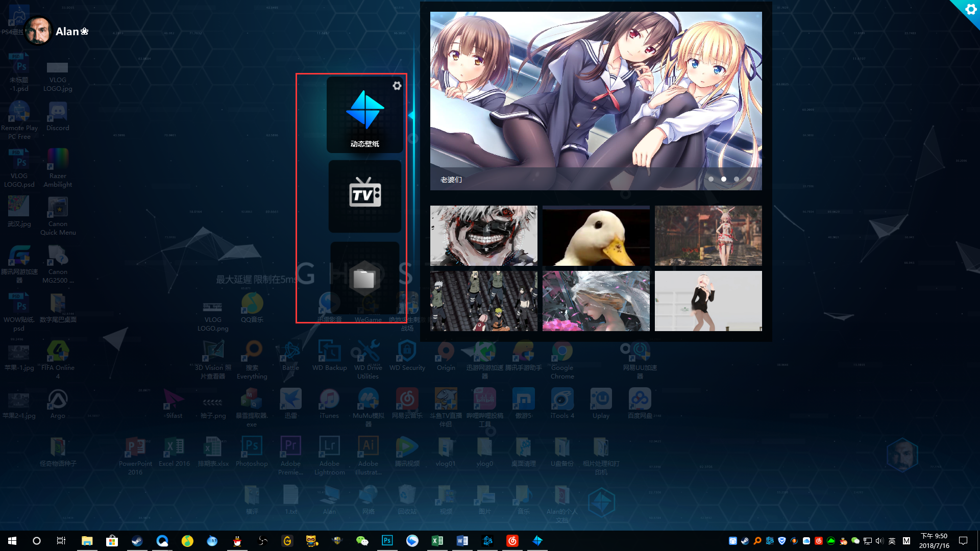Open QQ penguin icon on taskbar
This screenshot has width=980, height=551.
click(237, 541)
